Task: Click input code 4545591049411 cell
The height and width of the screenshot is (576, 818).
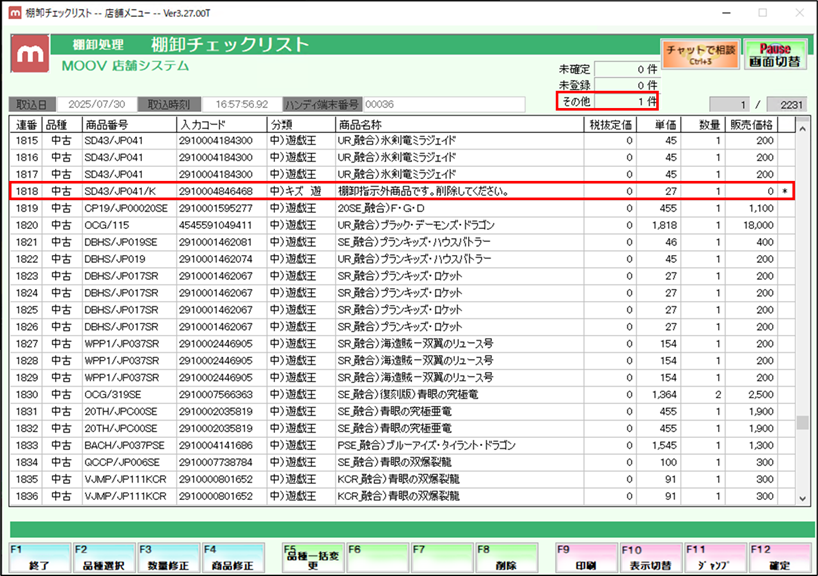Action: (x=222, y=225)
